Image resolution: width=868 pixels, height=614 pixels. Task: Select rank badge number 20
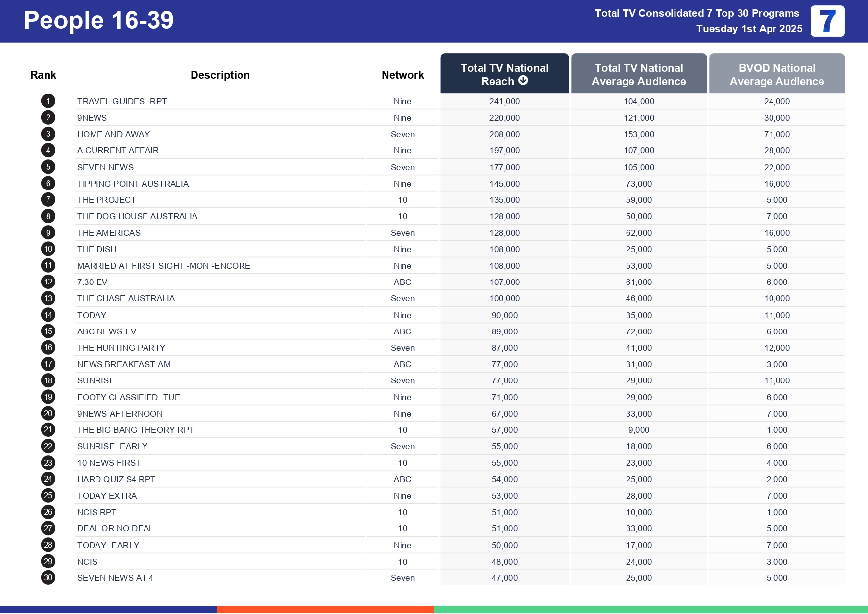(x=48, y=413)
